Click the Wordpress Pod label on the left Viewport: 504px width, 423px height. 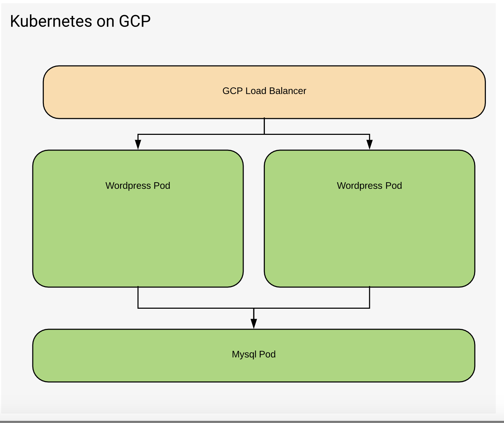[138, 186]
